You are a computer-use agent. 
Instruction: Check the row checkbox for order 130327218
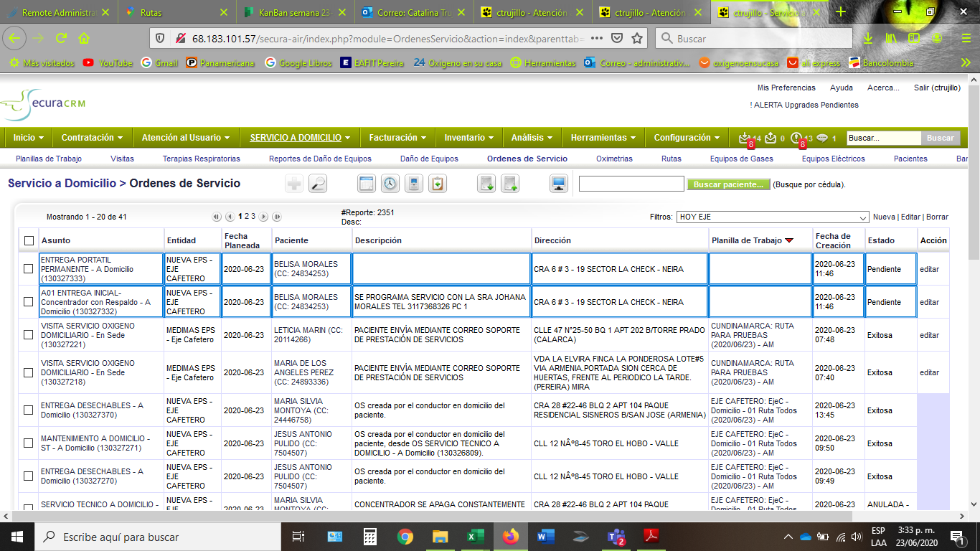tap(29, 372)
